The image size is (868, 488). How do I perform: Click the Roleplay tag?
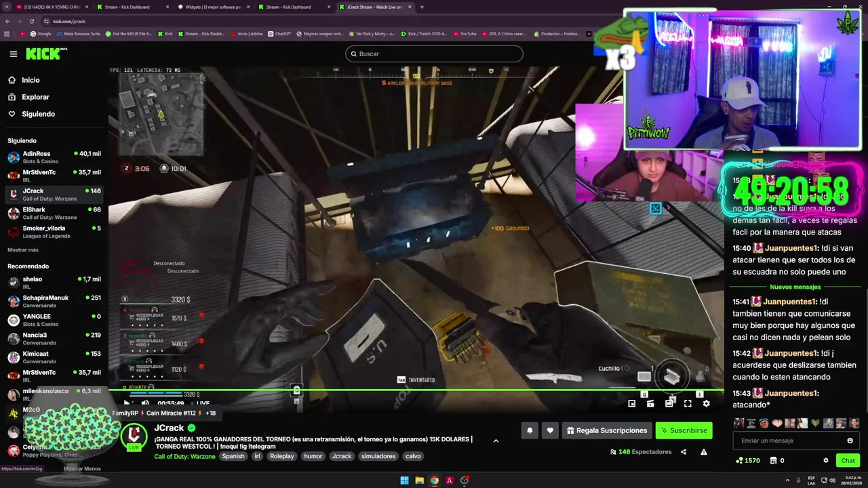[x=282, y=456]
